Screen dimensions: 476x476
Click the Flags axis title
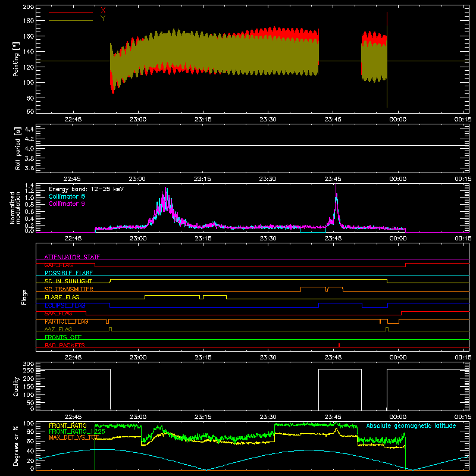point(24,297)
